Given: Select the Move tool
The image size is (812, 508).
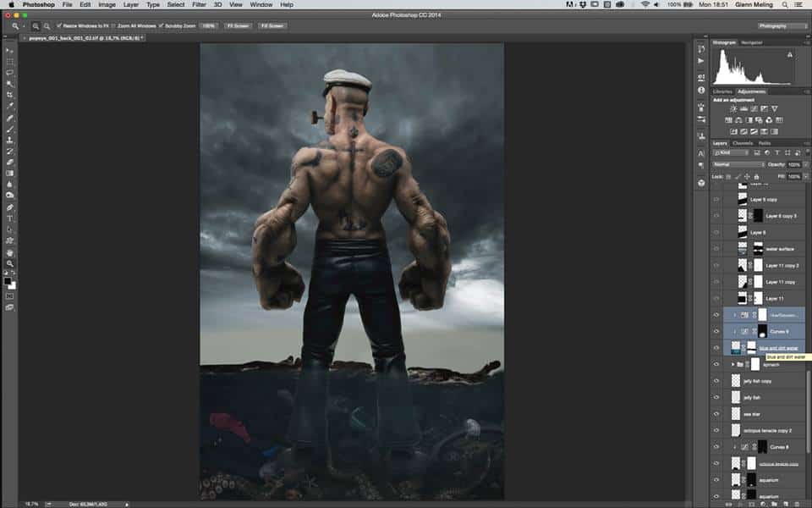Looking at the screenshot, I should coord(10,50).
